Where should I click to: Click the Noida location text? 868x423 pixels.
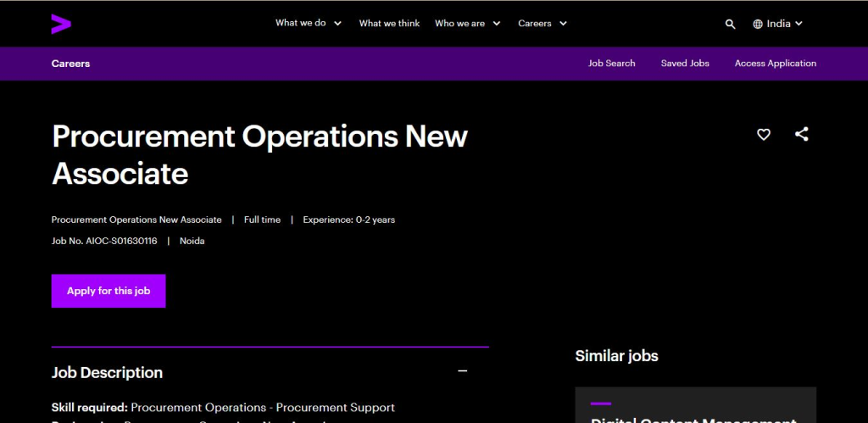[x=192, y=241]
